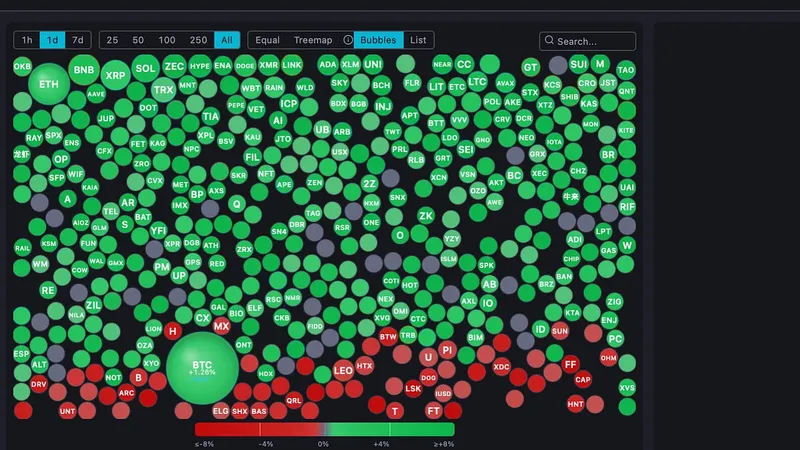Click the TIA bubble
800x450 pixels.
pos(210,117)
